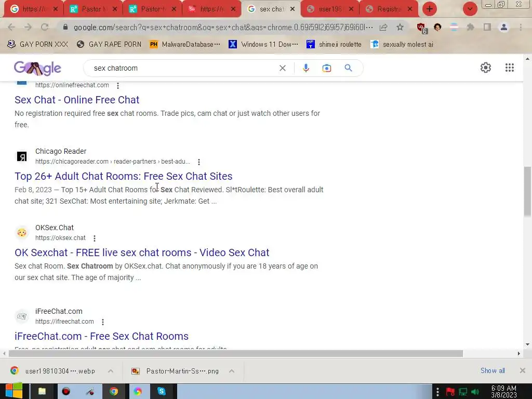Screen dimensions: 532x399
Task: Open Chrome's three-dot menu
Action: (x=521, y=27)
